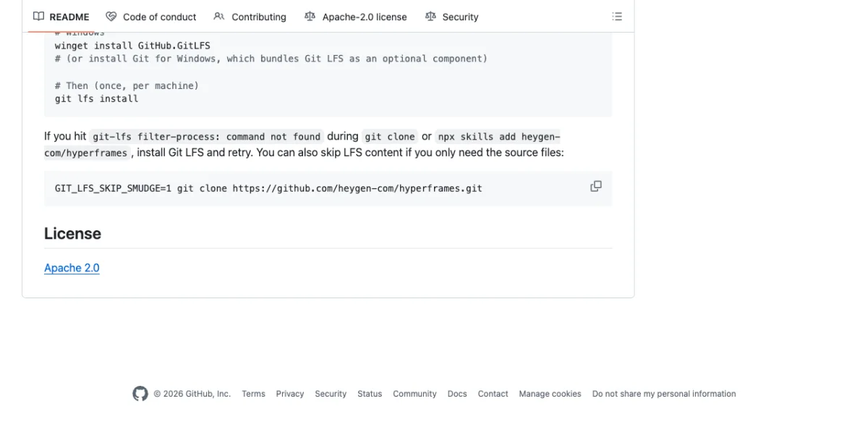Open the footer Security link

click(x=331, y=394)
